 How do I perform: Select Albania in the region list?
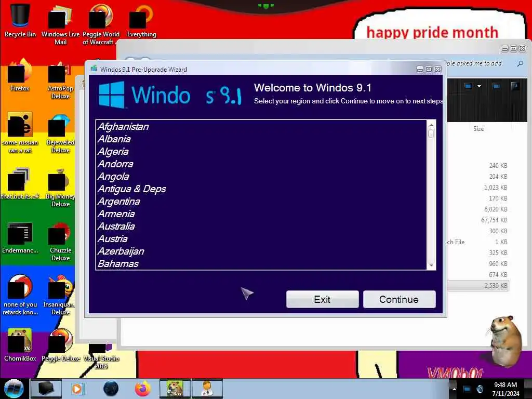261,139
